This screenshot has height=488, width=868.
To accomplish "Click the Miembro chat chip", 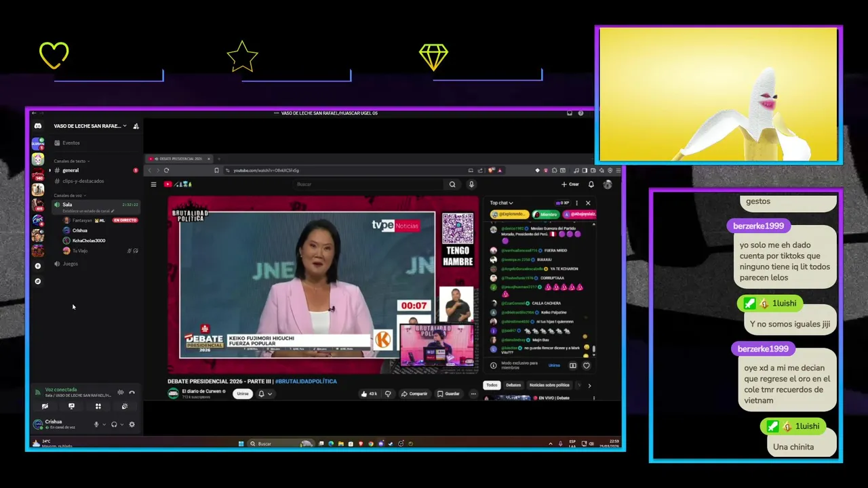I will tap(545, 214).
